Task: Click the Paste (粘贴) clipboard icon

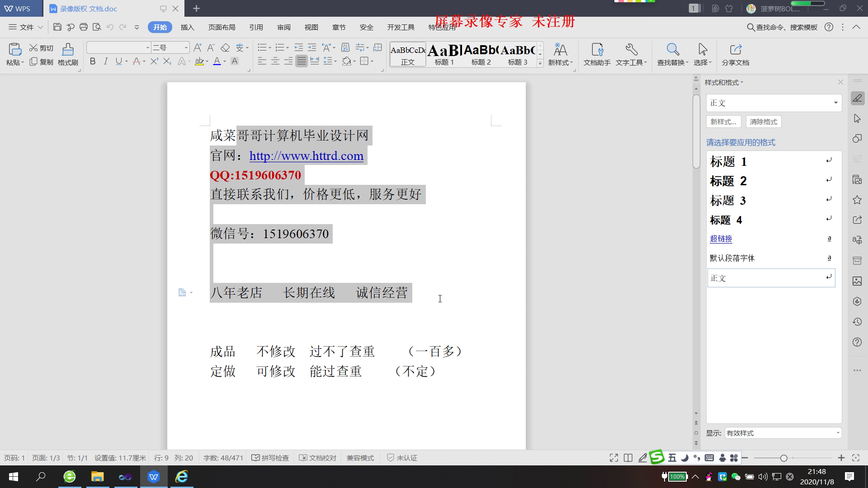Action: click(x=14, y=49)
